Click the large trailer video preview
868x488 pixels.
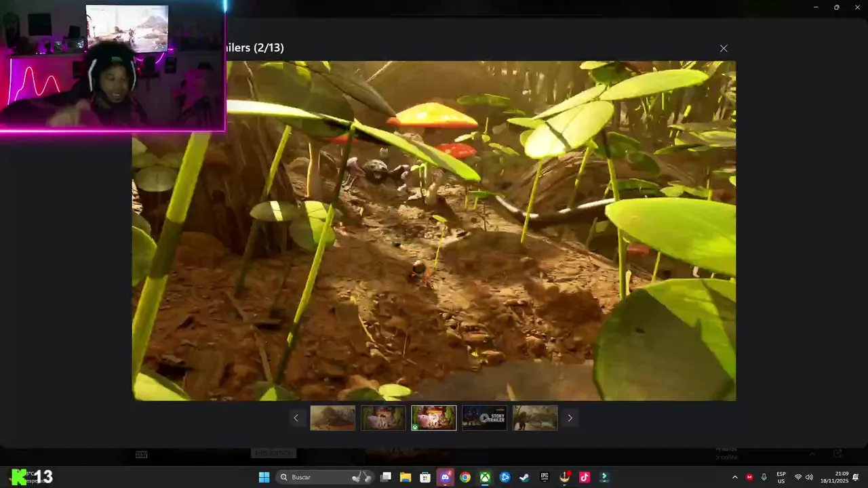click(434, 230)
